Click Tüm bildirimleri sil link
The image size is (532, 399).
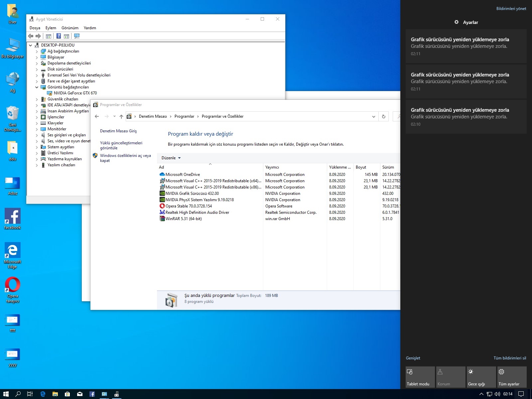tap(510, 358)
